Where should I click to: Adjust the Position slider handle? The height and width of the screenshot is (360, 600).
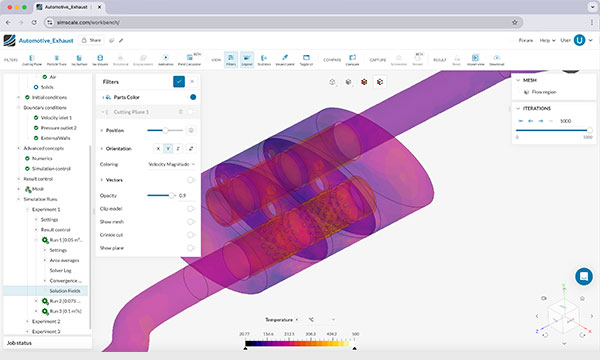(x=165, y=130)
